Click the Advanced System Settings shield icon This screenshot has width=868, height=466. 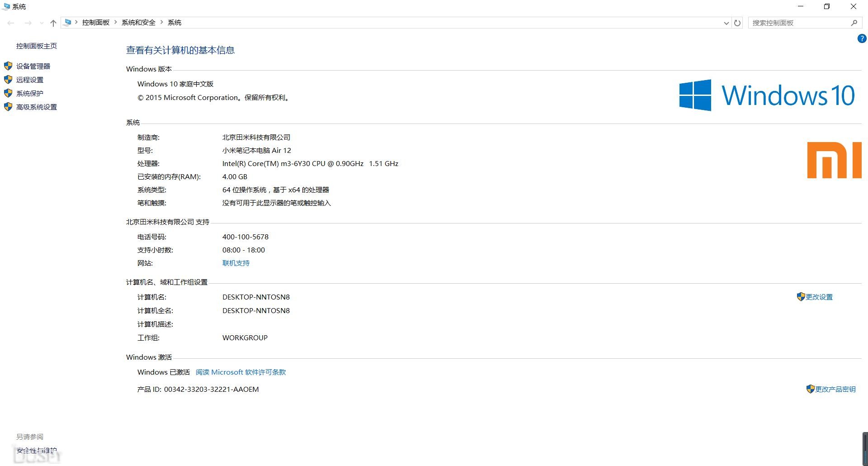click(8, 107)
